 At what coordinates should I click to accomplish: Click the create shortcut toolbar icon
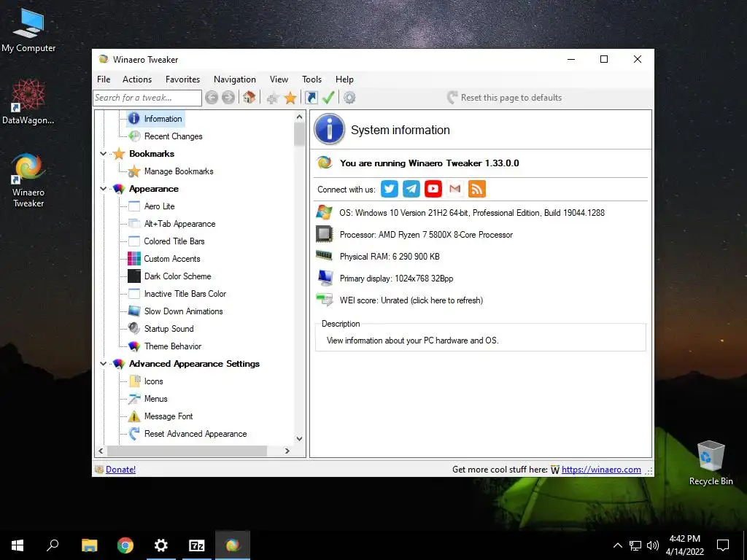(x=311, y=98)
